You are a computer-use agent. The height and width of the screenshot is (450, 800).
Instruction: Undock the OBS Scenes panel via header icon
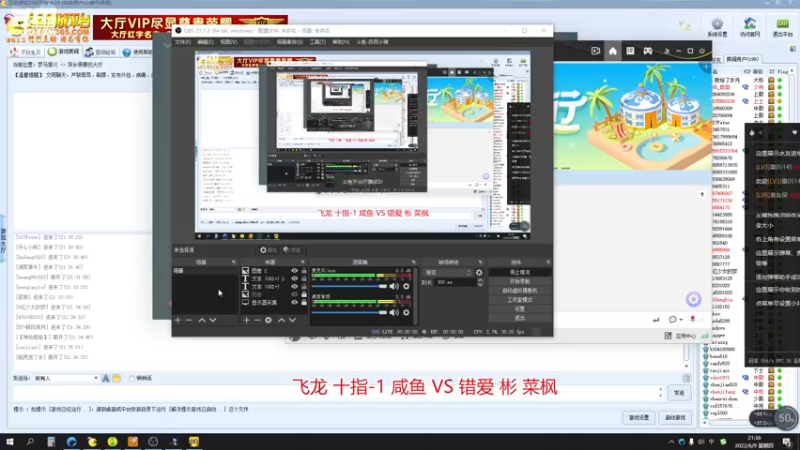tap(234, 262)
